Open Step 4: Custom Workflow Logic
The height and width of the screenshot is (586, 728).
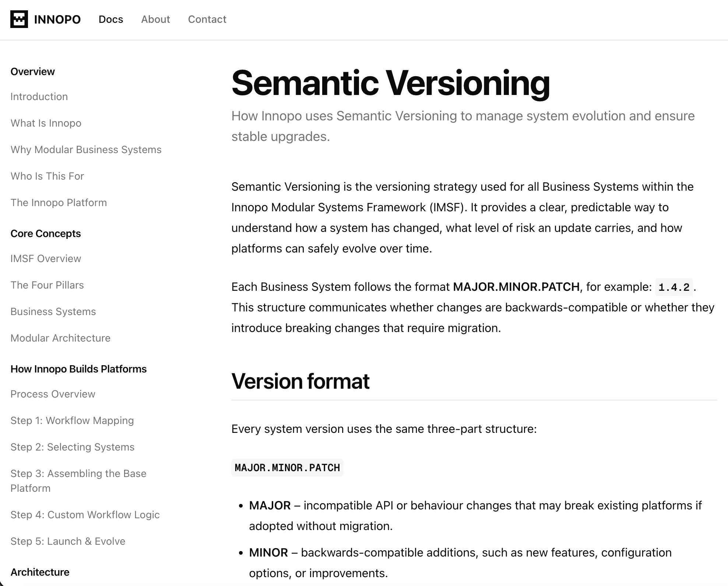(85, 515)
